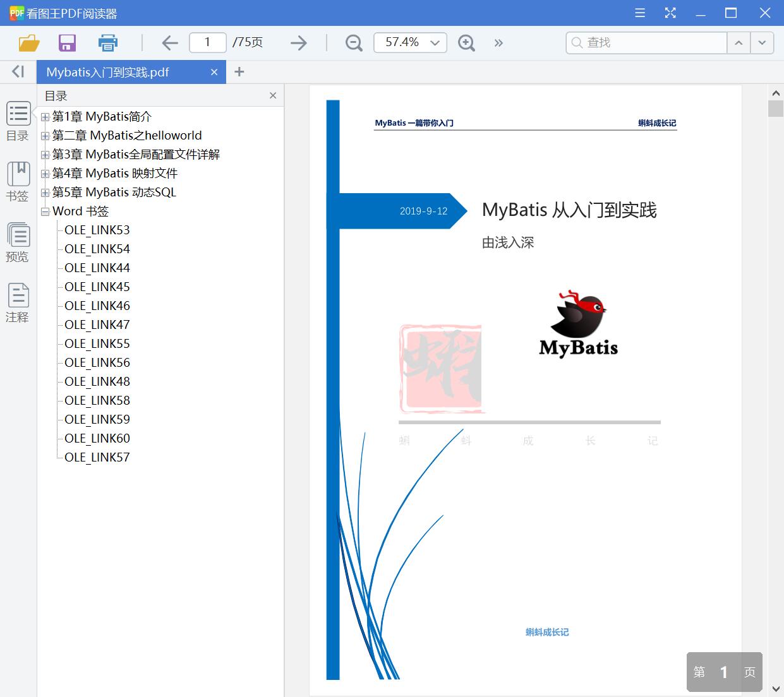This screenshot has height=697, width=784.
Task: Select 第4章 MyBatis 映射文件 entry
Action: pyautogui.click(x=115, y=174)
